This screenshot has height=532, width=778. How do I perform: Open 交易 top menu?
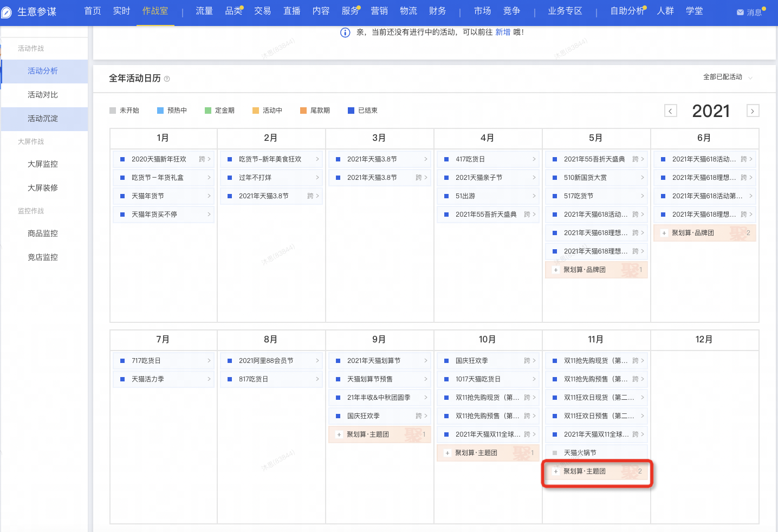pos(263,11)
